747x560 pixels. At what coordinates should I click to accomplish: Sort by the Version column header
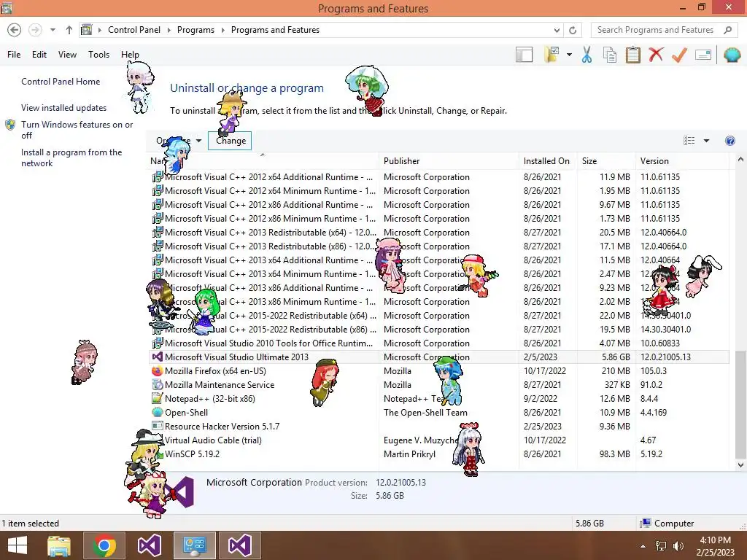682,161
